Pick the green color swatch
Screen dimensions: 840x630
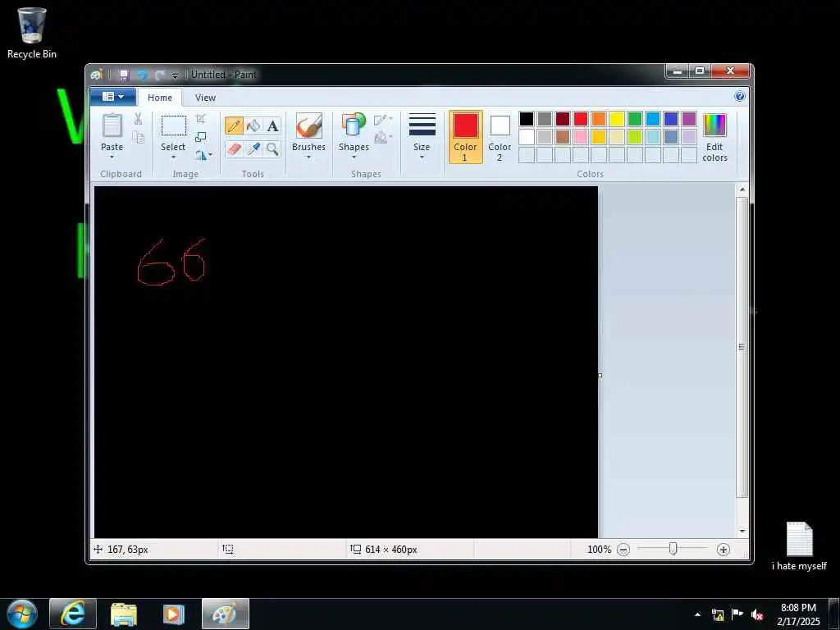(x=635, y=119)
